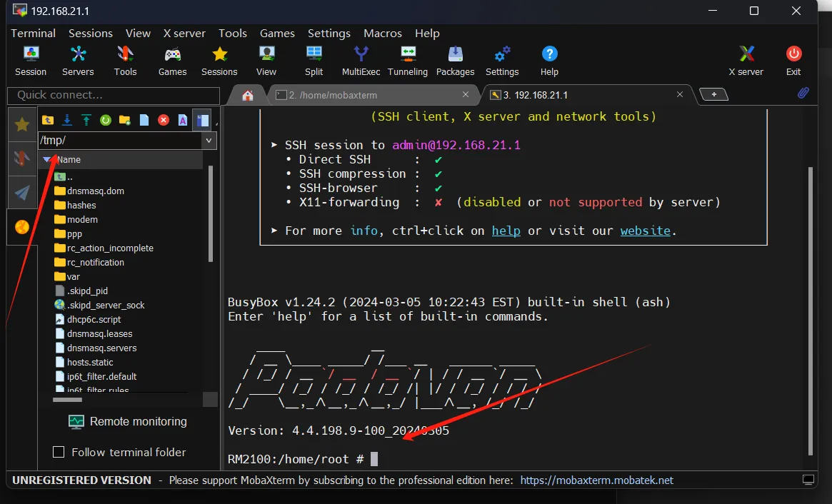
Task: Click the terminal vertical scrollbar
Action: [811, 311]
